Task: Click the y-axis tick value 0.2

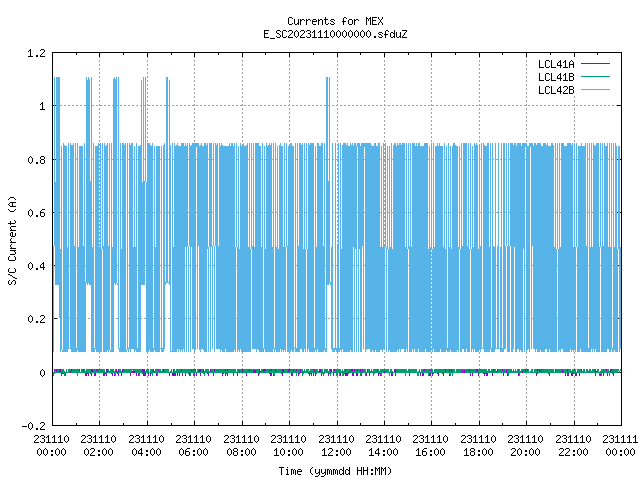Action: coord(36,319)
